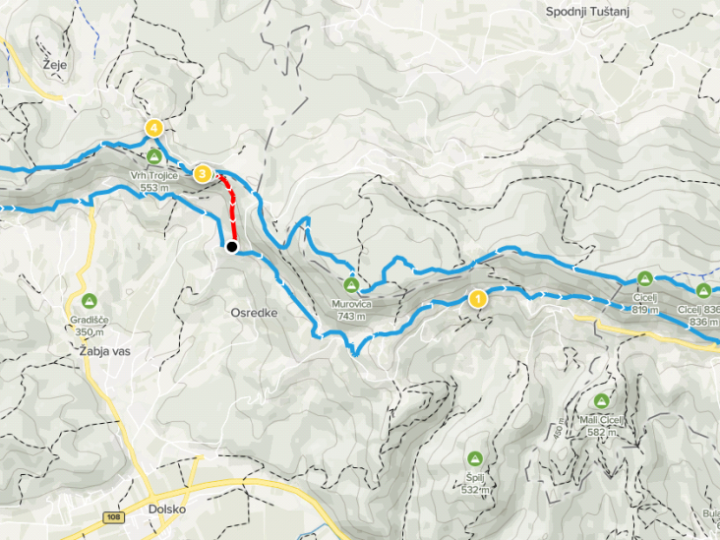
Task: Click the Vrh Trojice peak icon
Action: point(154,157)
